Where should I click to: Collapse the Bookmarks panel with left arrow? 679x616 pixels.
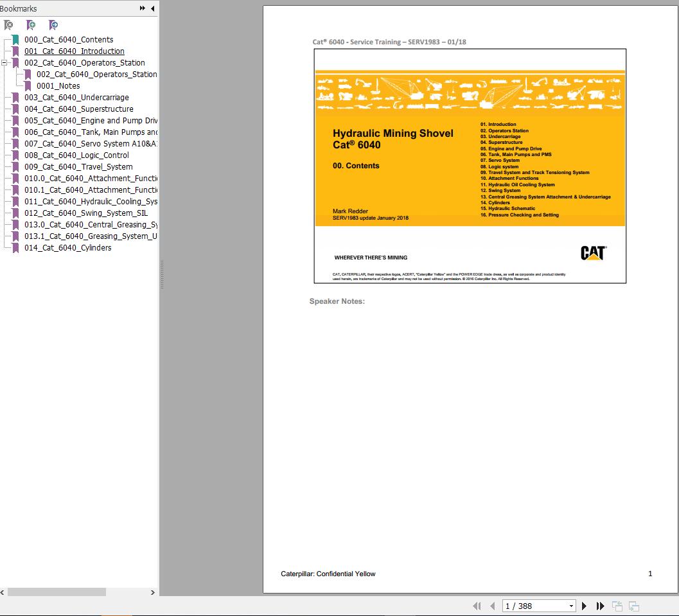[153, 8]
